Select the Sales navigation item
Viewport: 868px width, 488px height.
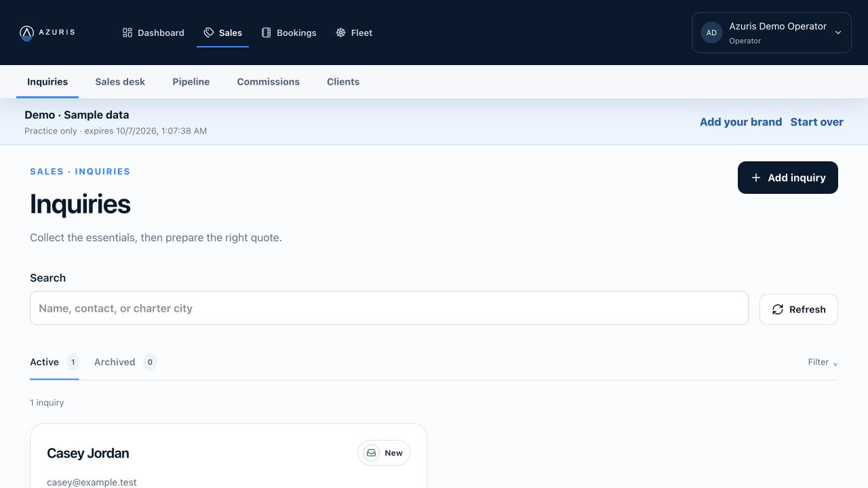[223, 33]
